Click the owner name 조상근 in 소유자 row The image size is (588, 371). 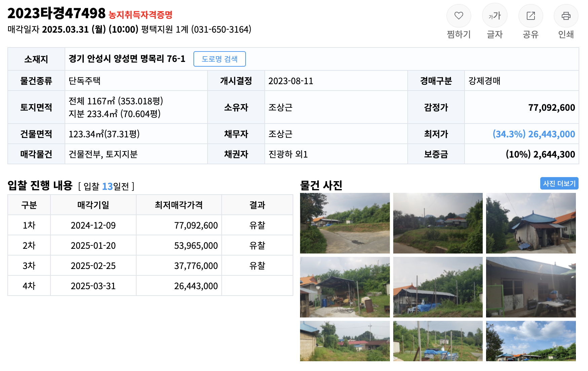click(280, 107)
